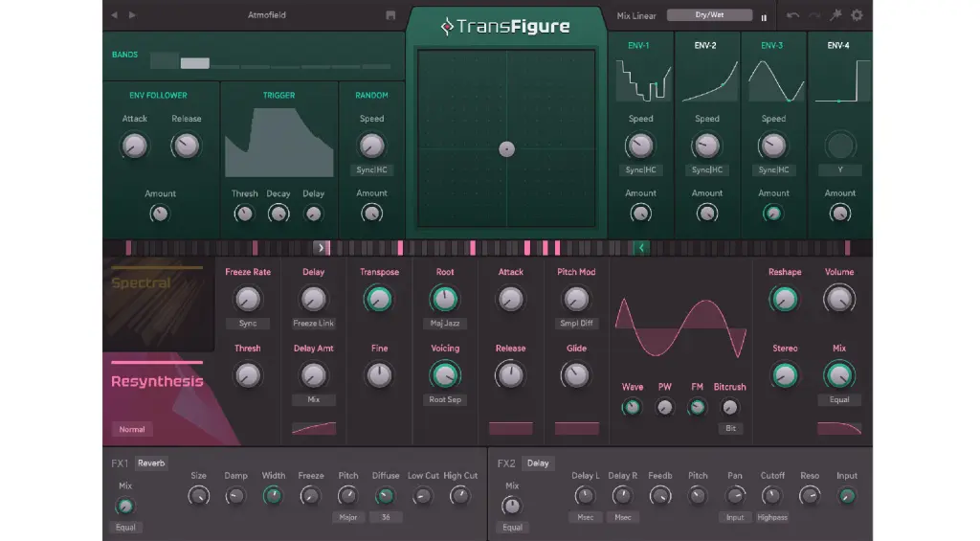Open the Normal mode dropdown in Resynthesis

132,430
